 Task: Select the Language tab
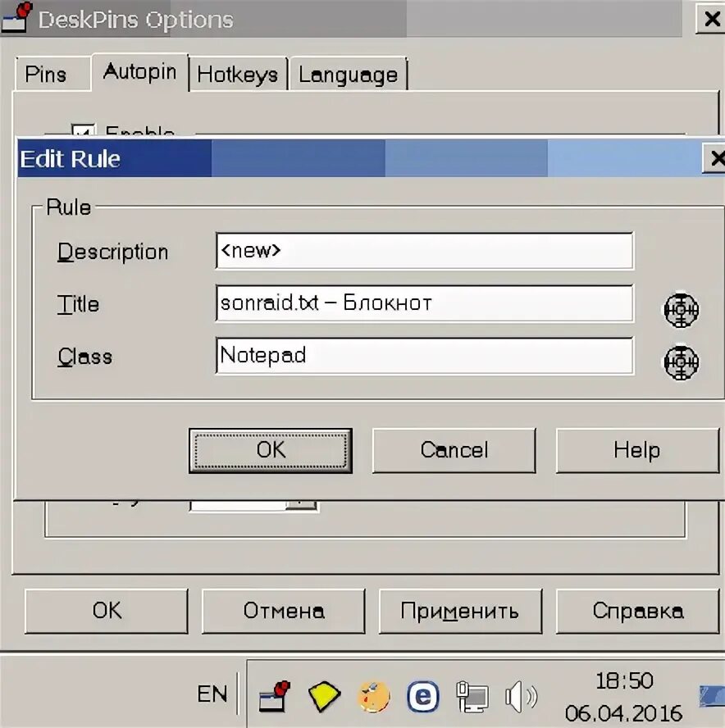[x=348, y=75]
